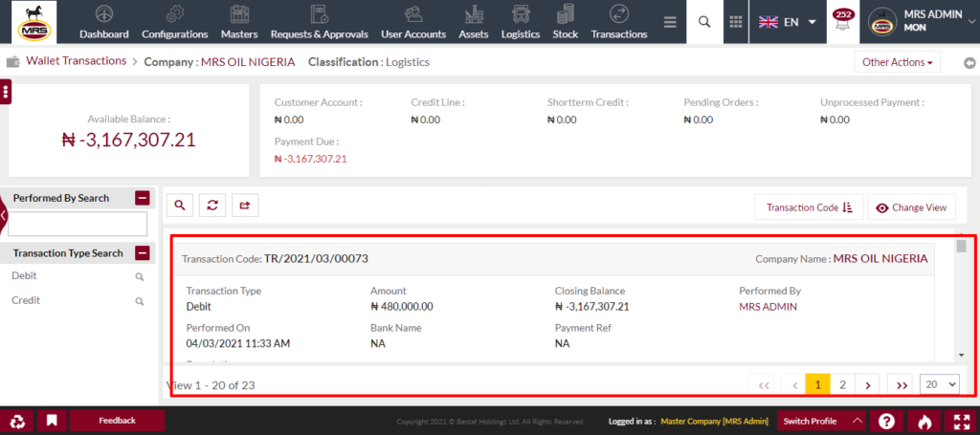The image size is (980, 435).
Task: Open the Stock menu
Action: [565, 23]
